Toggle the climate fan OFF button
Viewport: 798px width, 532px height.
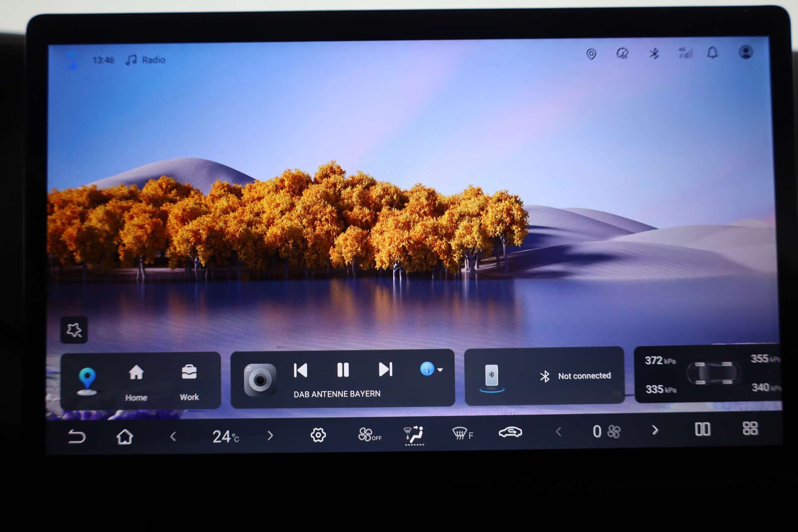click(369, 435)
